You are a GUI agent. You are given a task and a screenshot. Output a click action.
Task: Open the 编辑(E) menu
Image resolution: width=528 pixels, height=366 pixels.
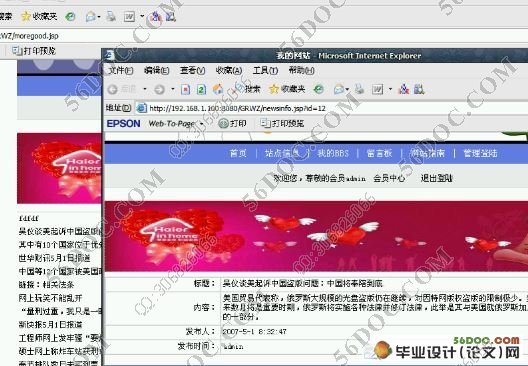[157, 71]
